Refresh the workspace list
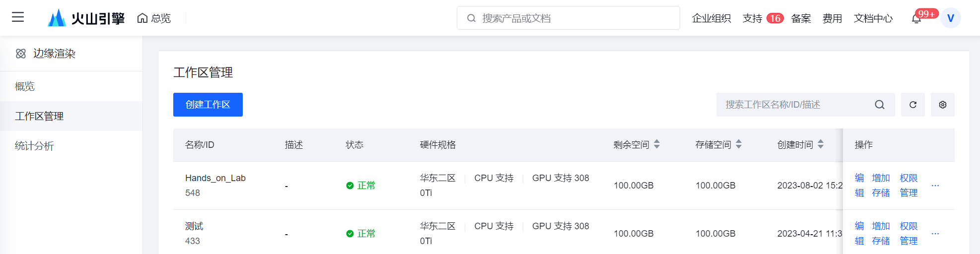 912,105
